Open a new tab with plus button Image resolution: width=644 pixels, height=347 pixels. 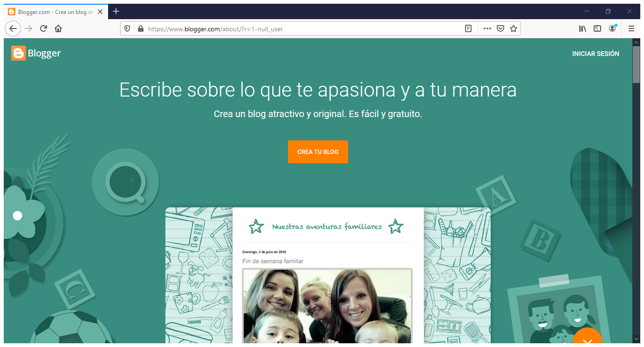[116, 11]
